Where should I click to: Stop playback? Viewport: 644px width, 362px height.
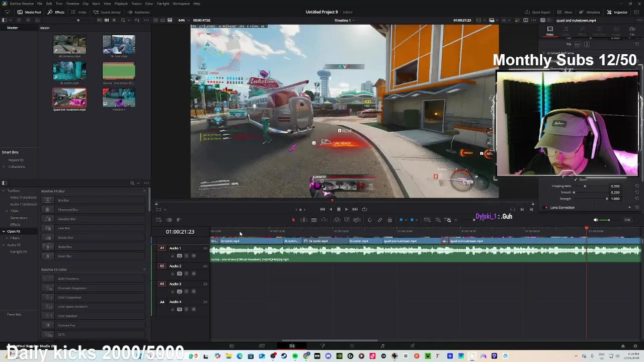click(339, 209)
